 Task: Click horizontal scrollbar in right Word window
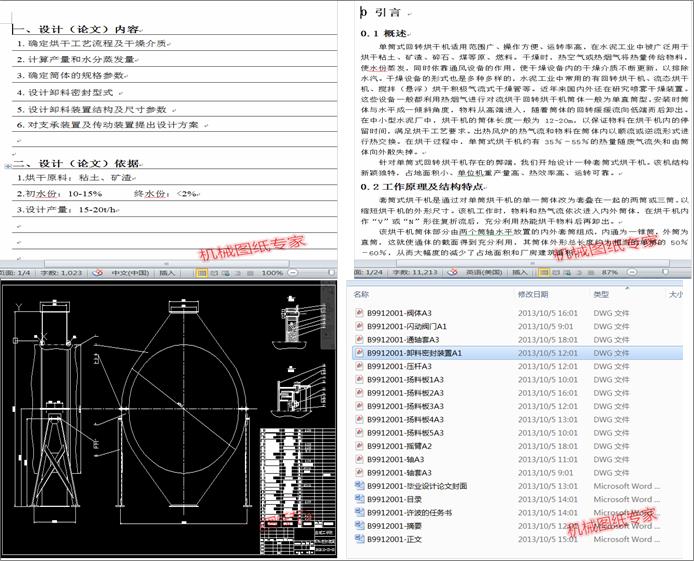click(532, 263)
